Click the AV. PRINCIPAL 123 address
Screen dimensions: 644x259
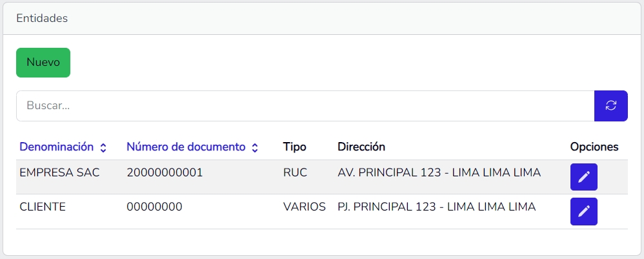439,172
